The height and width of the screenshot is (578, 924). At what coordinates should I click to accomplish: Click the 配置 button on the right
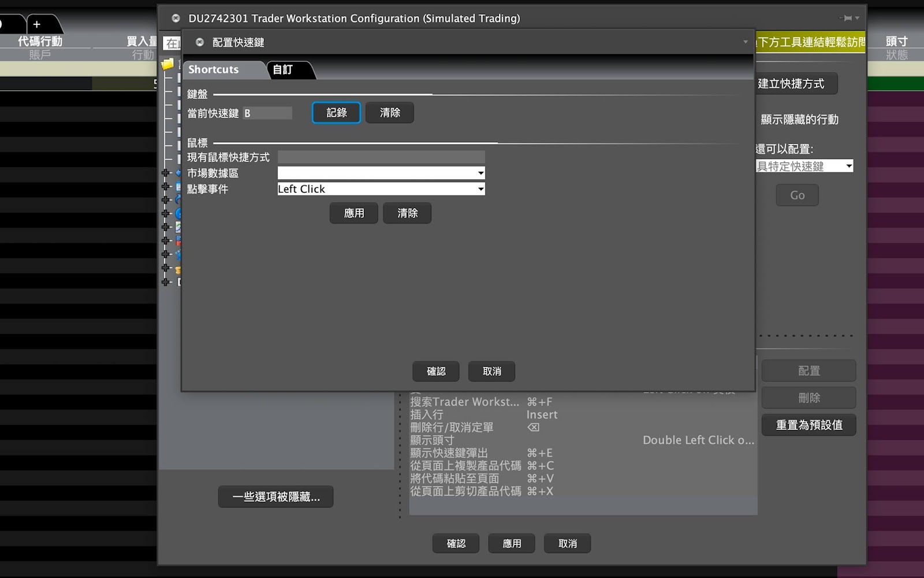(x=808, y=370)
